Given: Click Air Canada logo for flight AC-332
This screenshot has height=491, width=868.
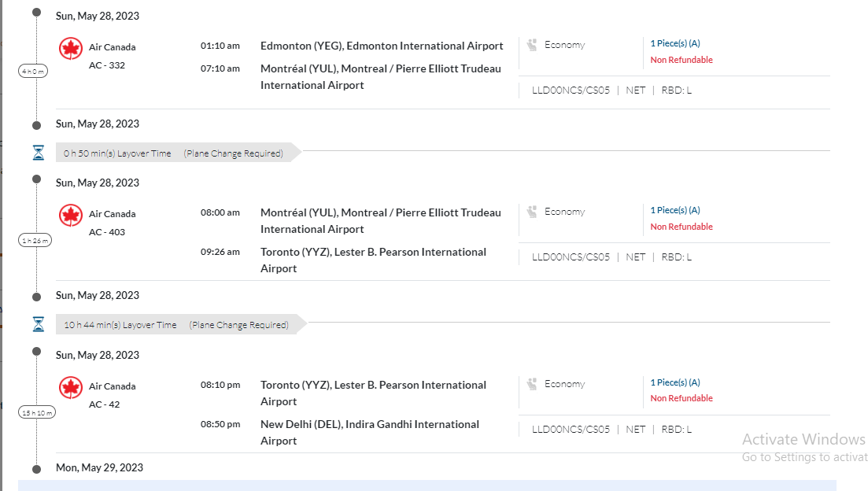Looking at the screenshot, I should (71, 49).
